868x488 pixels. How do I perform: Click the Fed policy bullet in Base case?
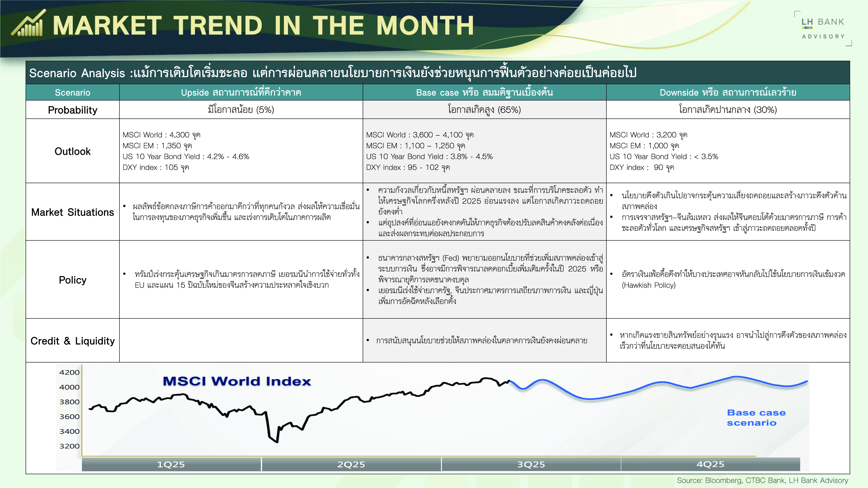[485, 269]
